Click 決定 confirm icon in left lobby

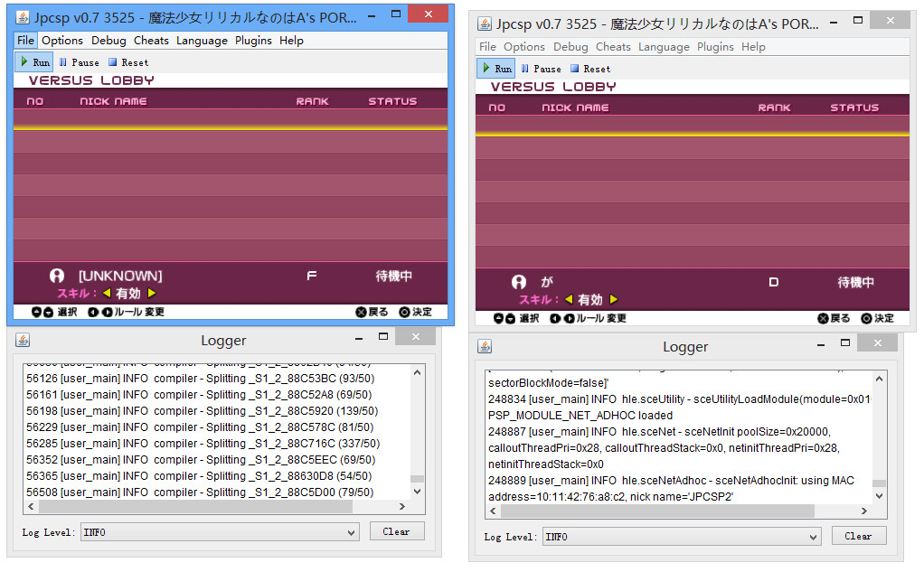[404, 313]
